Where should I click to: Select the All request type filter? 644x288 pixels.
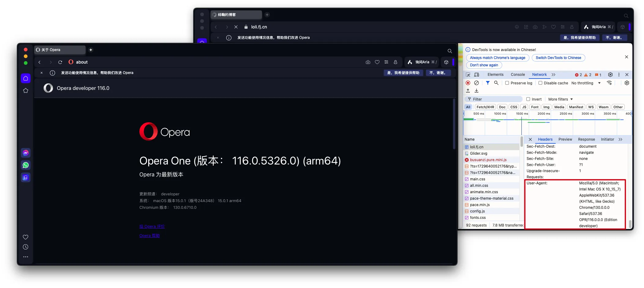click(x=468, y=107)
